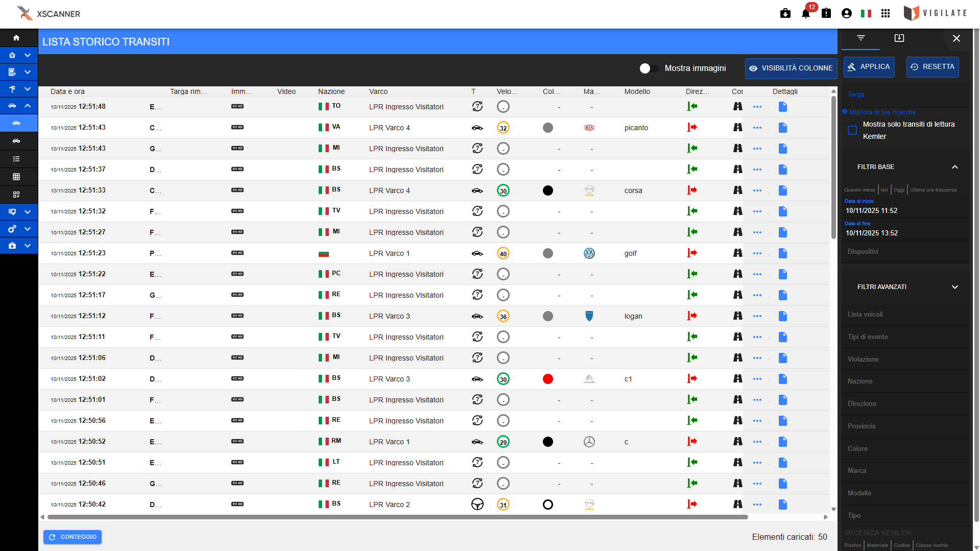Expand the third sidebar group chevron
This screenshot has height=551, width=980.
click(x=28, y=89)
